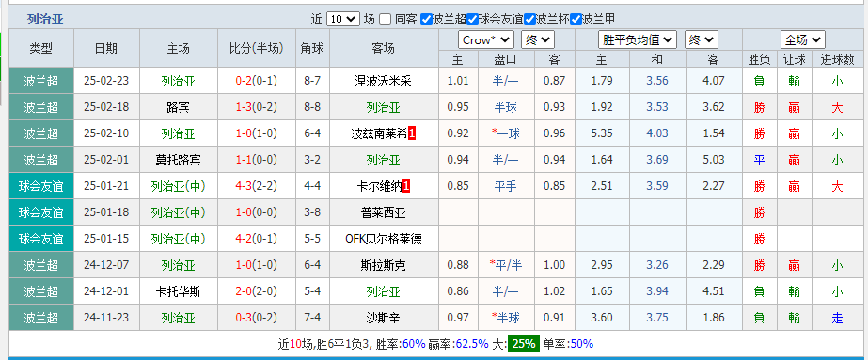Toggle the 波兰甲 filter checkbox

click(x=576, y=20)
